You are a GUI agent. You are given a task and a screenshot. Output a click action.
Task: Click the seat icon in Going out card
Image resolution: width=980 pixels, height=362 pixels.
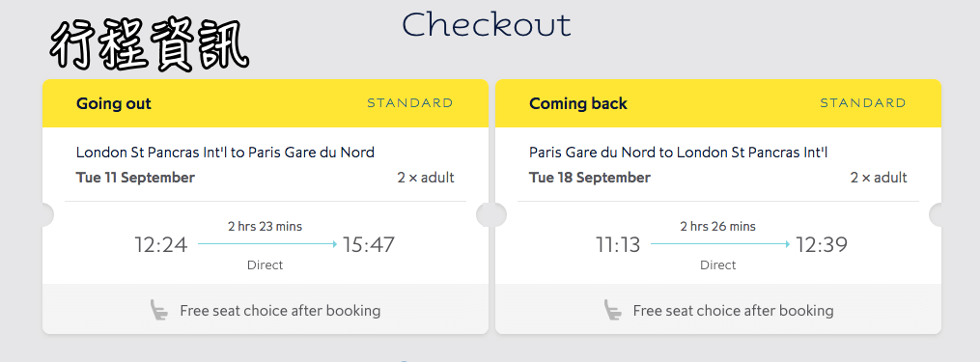pyautogui.click(x=159, y=310)
